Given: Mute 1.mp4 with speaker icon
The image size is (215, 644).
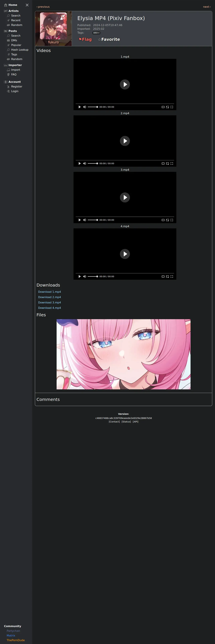Looking at the screenshot, I should click(x=85, y=107).
